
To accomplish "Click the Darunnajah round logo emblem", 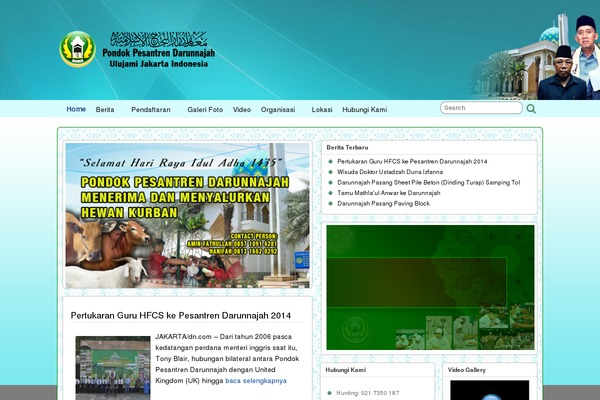I will click(x=77, y=49).
